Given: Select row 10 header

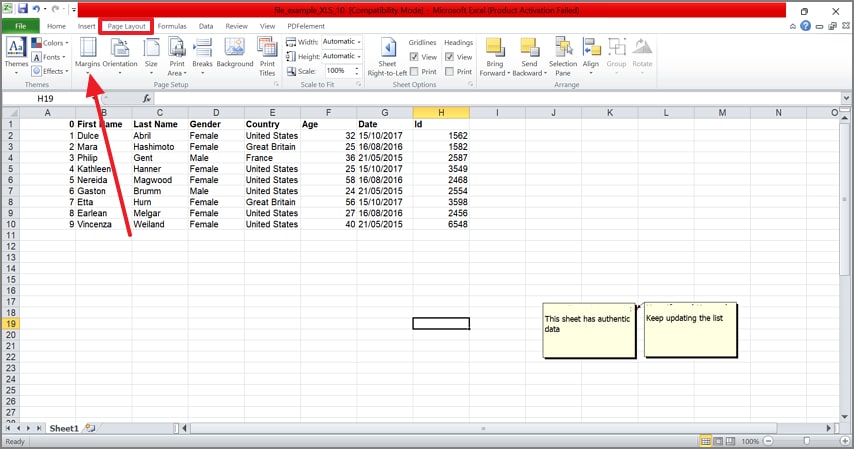Looking at the screenshot, I should [10, 224].
